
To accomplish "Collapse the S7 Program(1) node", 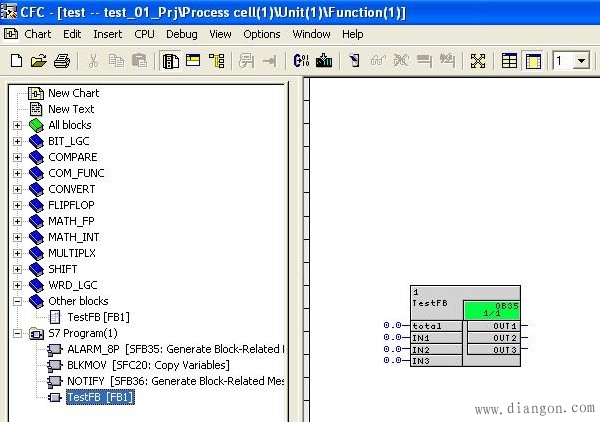I will point(17,333).
